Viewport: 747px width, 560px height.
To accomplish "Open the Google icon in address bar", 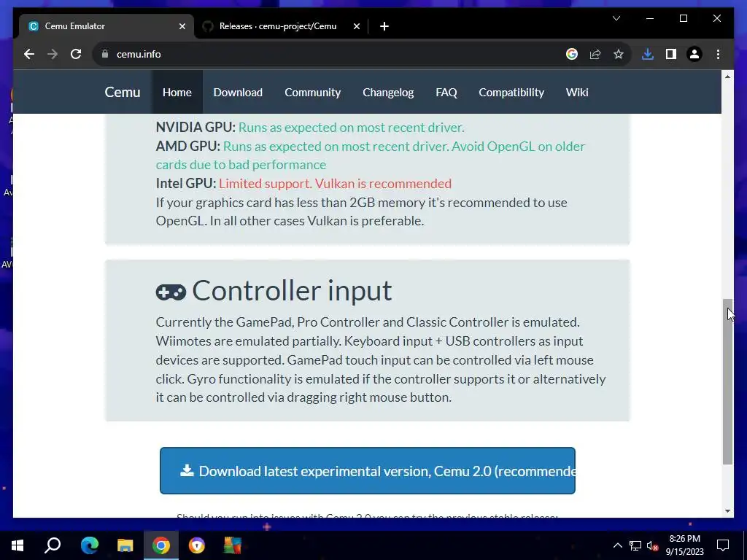I will point(572,54).
